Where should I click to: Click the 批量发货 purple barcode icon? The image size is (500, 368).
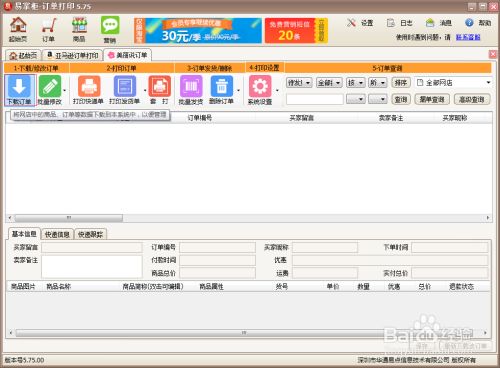click(191, 90)
